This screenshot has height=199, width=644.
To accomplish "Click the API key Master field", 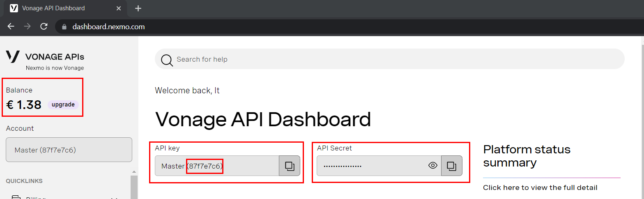I will click(x=217, y=166).
